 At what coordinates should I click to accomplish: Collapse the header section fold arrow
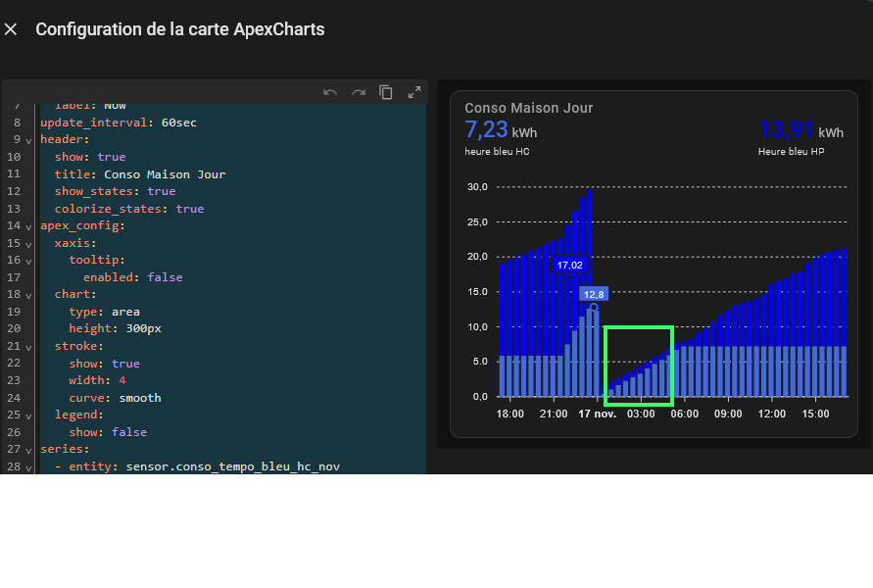pos(28,140)
